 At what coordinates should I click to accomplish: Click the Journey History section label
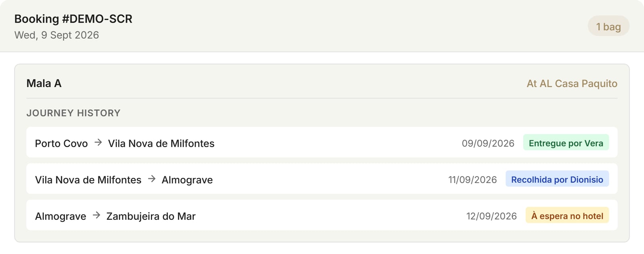(74, 113)
